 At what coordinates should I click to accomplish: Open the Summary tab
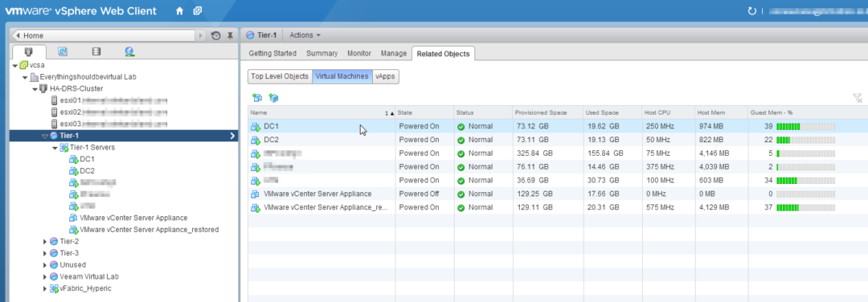tap(321, 54)
